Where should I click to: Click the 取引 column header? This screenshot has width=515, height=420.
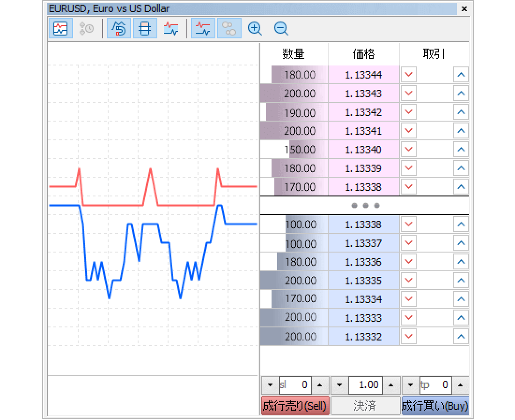pos(434,54)
